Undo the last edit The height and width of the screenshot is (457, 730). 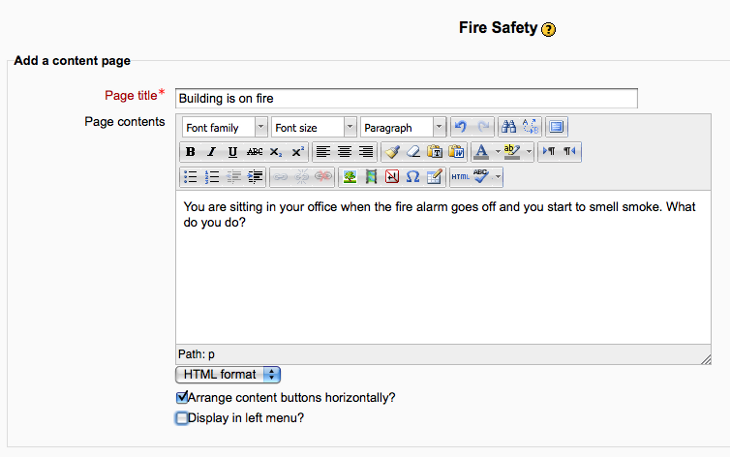click(461, 127)
